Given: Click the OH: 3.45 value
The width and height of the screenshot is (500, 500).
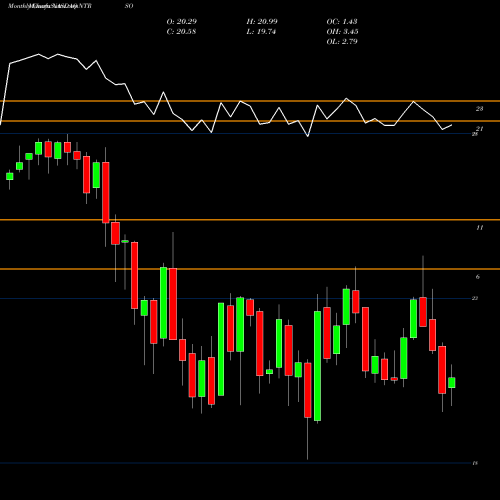Looking at the screenshot, I should (342, 32).
